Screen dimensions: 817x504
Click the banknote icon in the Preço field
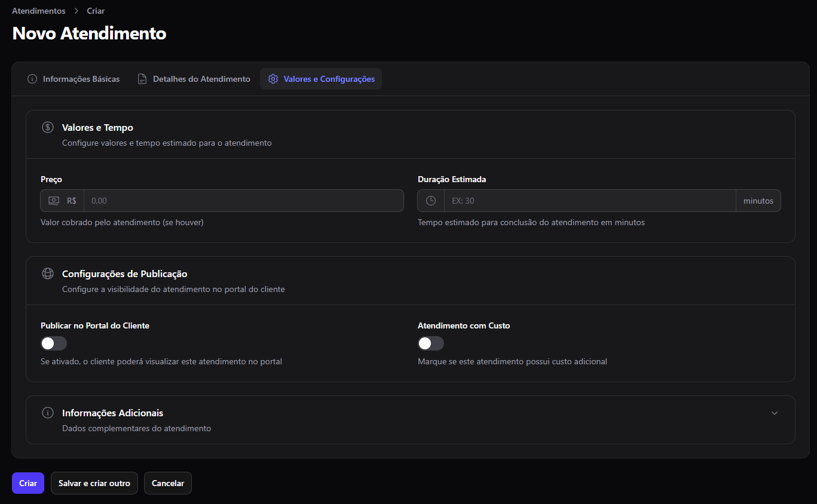click(x=54, y=201)
